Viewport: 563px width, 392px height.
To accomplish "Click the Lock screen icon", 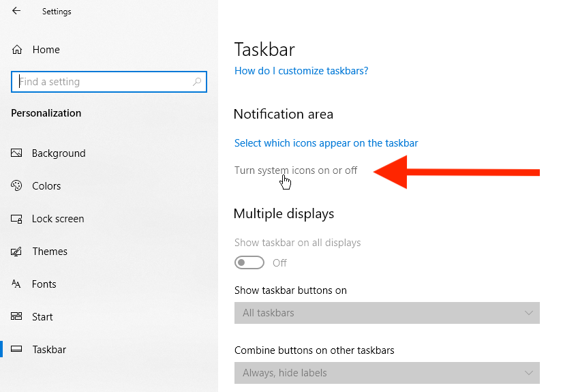I will pos(16,219).
